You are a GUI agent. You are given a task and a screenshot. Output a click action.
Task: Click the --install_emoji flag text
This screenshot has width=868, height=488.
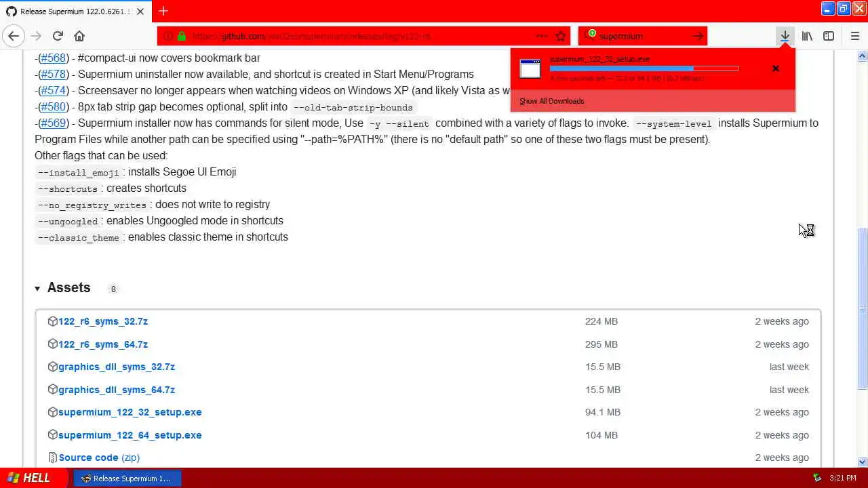(79, 172)
